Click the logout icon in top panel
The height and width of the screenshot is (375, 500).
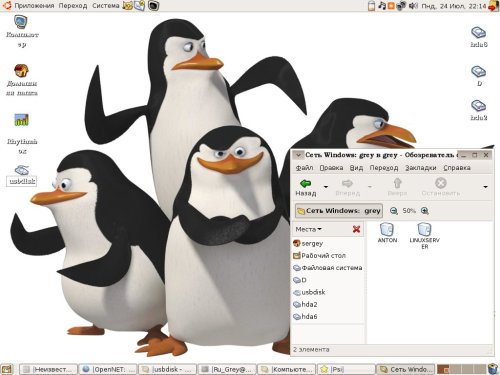[494, 6]
